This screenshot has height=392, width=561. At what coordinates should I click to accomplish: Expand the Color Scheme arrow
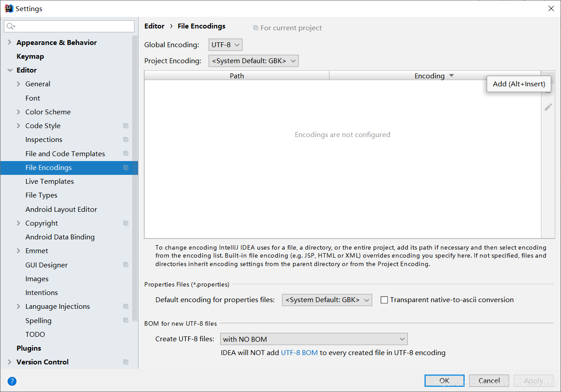point(18,112)
